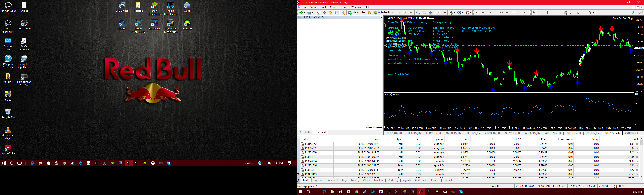Open the Profiles toolbar icon
This screenshot has width=644, height=195.
(309, 13)
